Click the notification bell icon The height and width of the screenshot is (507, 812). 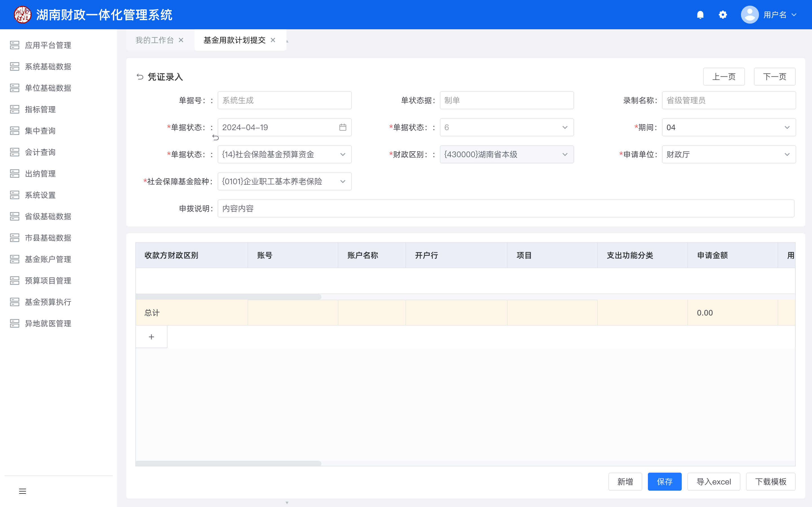click(700, 15)
